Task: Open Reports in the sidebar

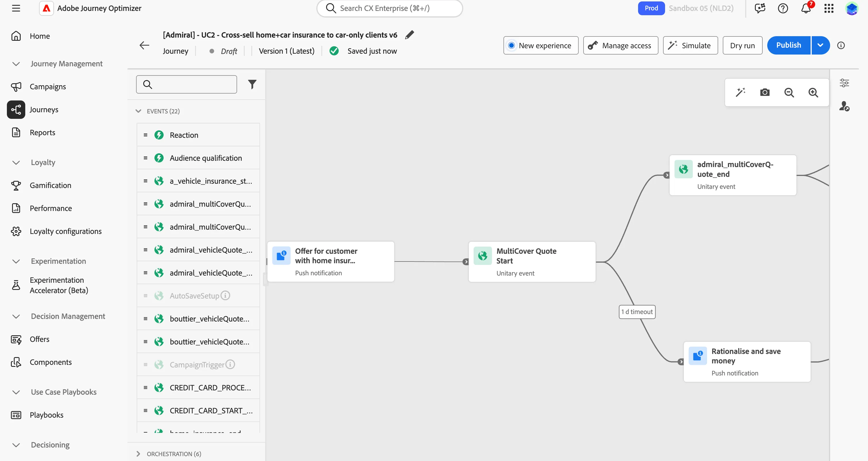Action: pos(42,132)
